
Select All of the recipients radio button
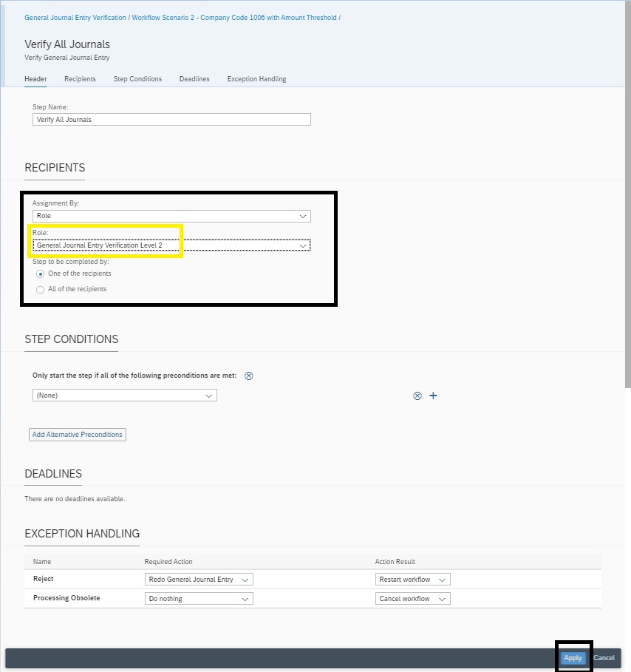click(40, 290)
